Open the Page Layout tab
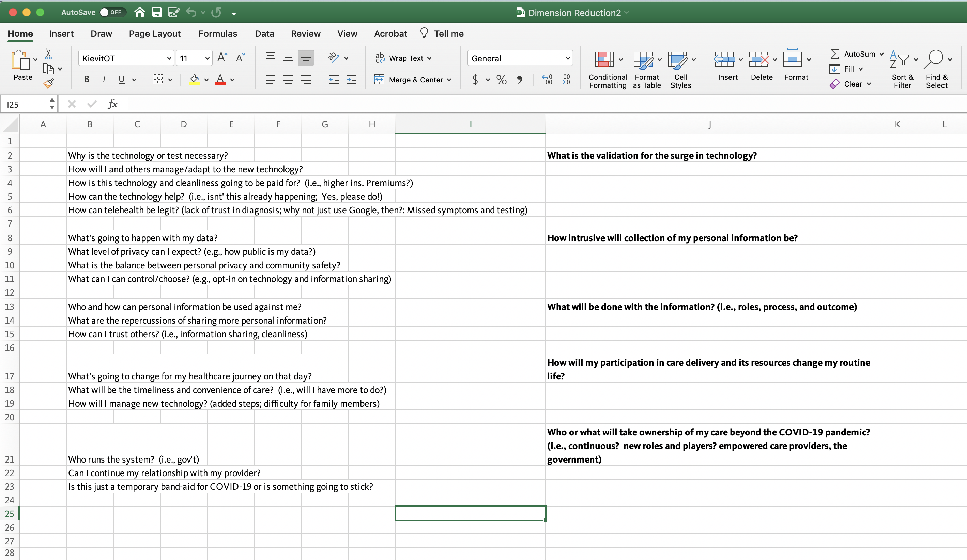 [155, 34]
